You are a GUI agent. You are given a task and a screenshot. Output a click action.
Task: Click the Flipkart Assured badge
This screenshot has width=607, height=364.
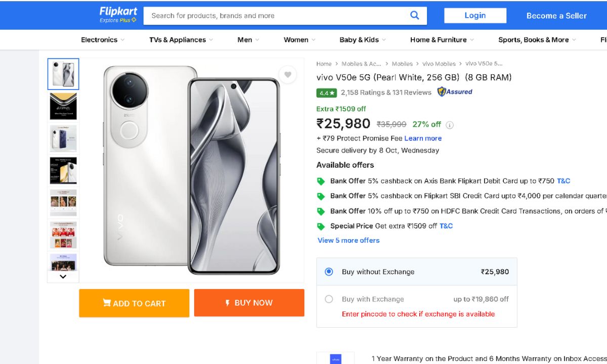[x=455, y=92]
